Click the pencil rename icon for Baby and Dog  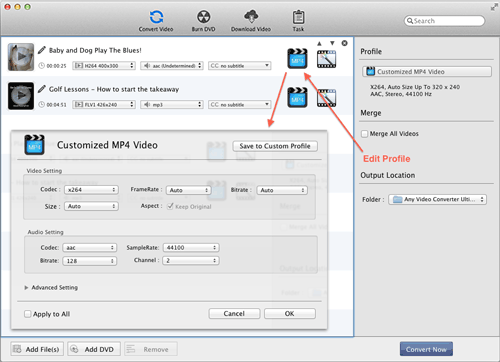point(42,50)
